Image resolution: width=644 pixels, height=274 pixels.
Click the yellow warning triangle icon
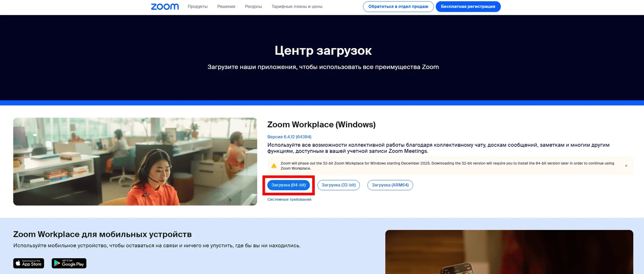[x=274, y=166]
